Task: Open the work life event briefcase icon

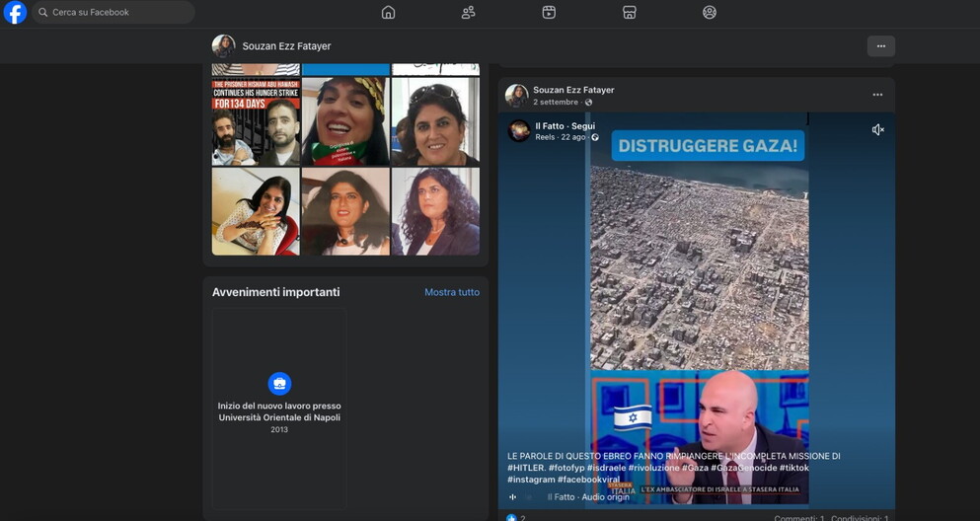Action: (x=279, y=383)
